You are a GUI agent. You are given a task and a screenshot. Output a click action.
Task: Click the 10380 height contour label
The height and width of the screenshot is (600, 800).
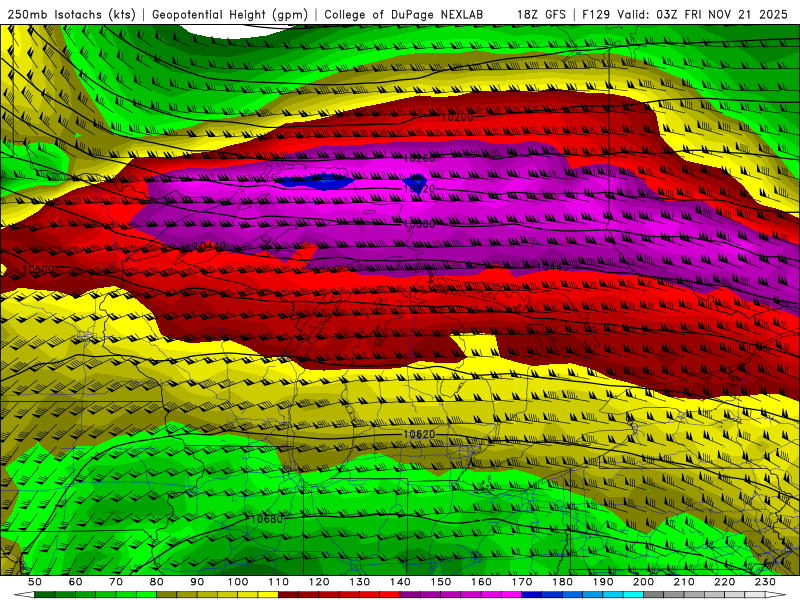(419, 224)
